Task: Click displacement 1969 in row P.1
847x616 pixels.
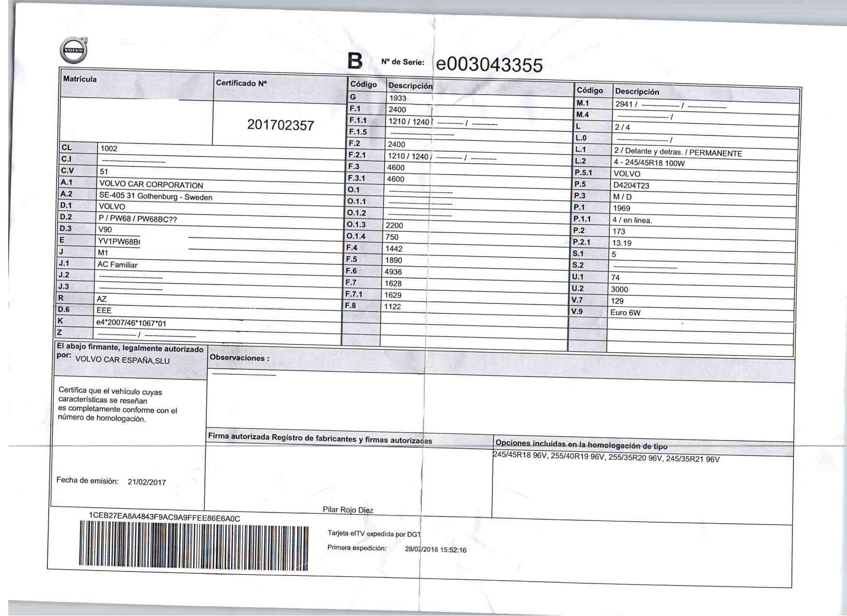Action: [x=621, y=209]
